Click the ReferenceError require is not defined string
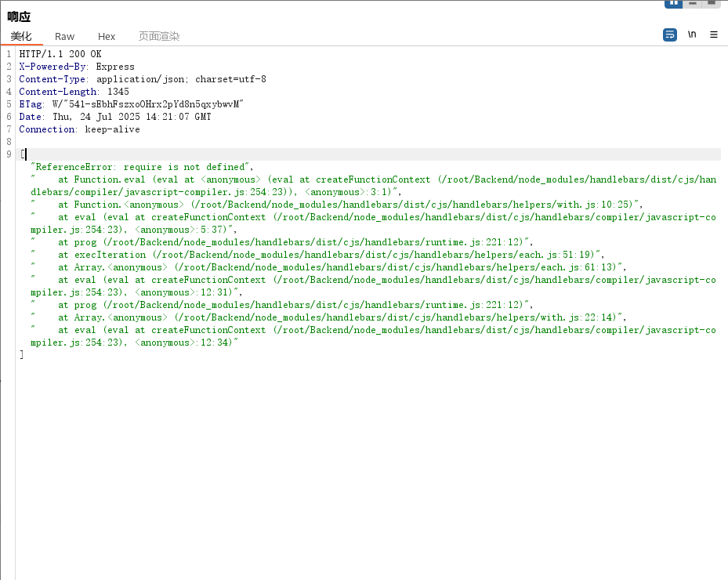728x580 pixels. click(142, 167)
